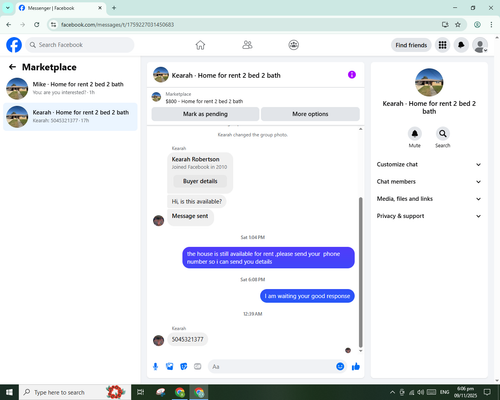Search in conversation magnifier icon
Image resolution: width=500 pixels, height=400 pixels.
443,134
